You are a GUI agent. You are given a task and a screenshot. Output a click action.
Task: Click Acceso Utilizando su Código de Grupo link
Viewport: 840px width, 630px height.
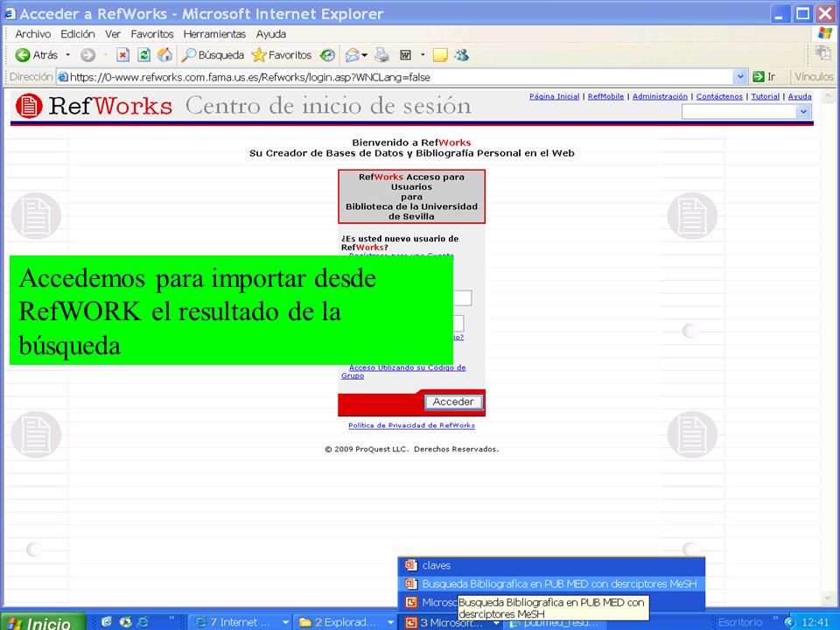[403, 371]
